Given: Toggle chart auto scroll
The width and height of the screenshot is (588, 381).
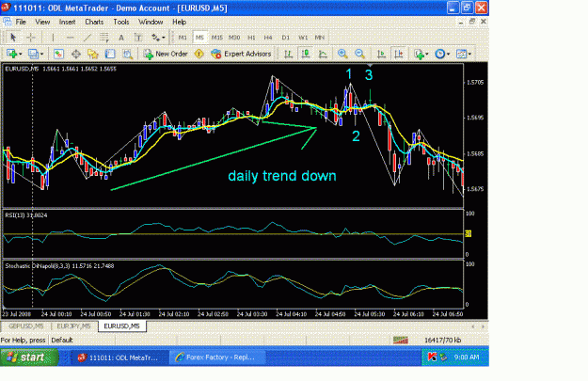Looking at the screenshot, I should tap(381, 54).
